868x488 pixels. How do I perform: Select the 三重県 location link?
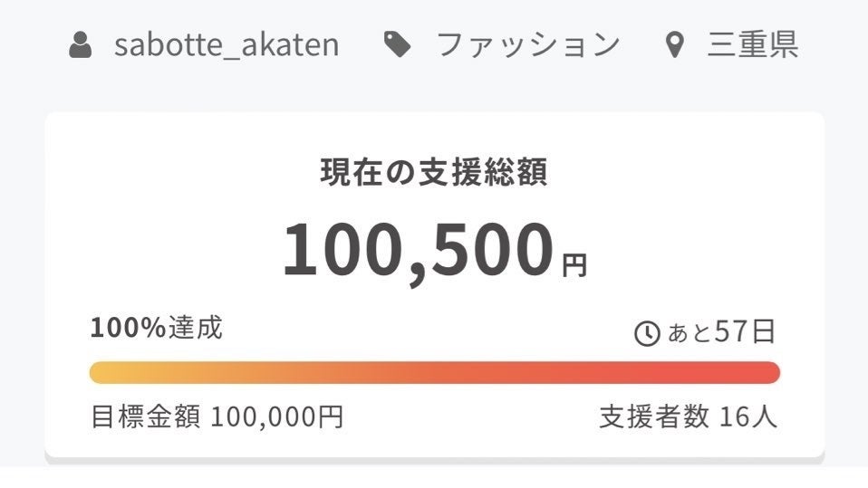[753, 44]
